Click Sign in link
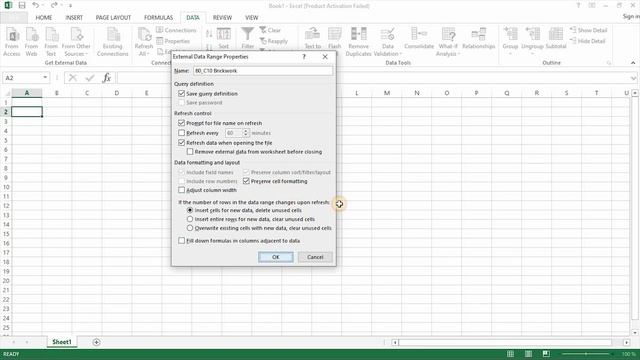 [631, 16]
